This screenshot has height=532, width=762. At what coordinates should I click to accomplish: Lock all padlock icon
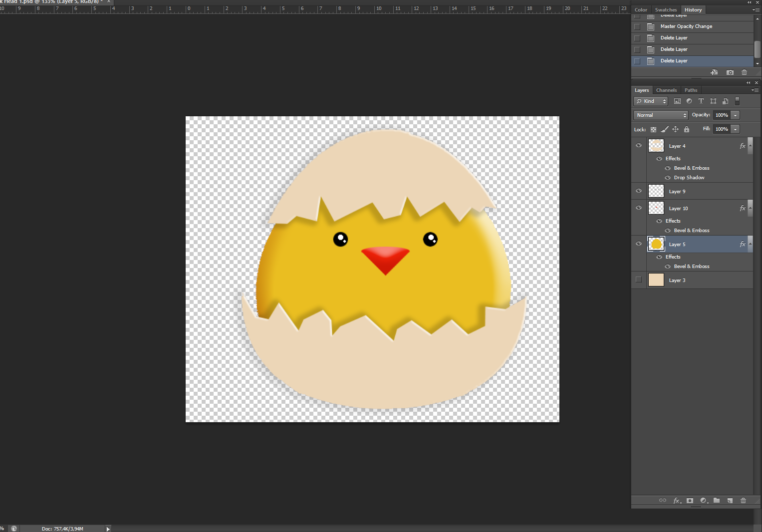click(x=687, y=129)
